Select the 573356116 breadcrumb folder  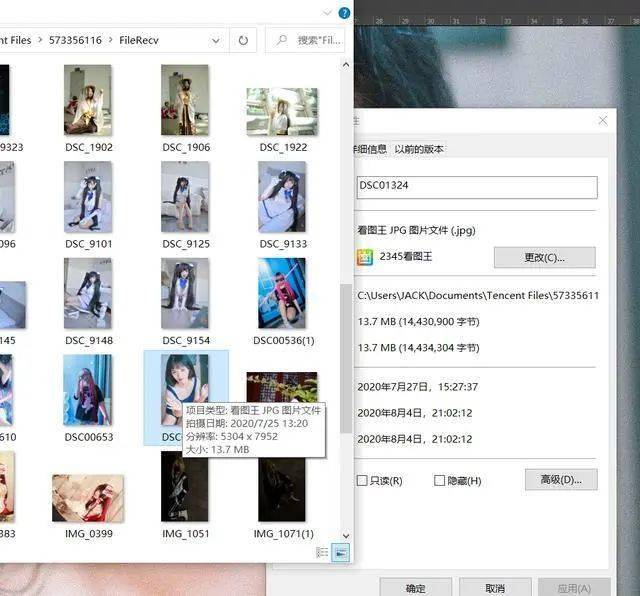coord(75,40)
